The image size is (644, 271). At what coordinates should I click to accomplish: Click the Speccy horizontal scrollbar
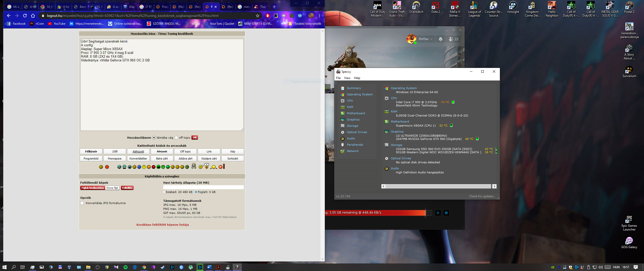click(438, 186)
